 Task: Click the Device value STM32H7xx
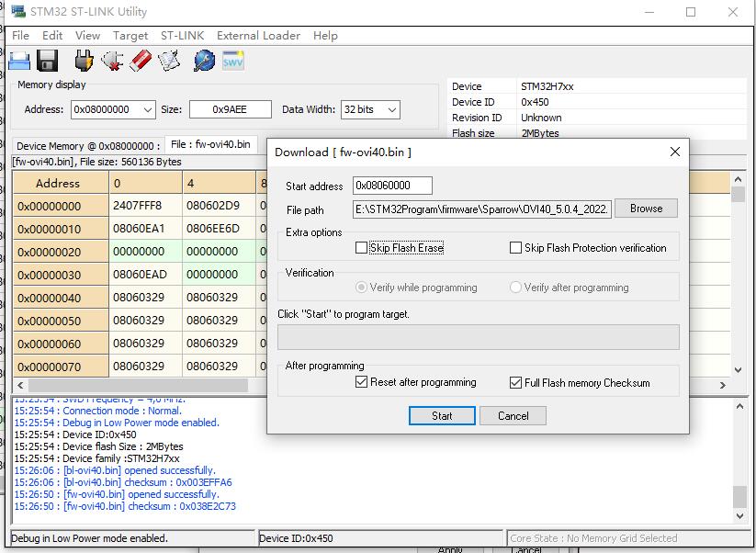pos(547,86)
